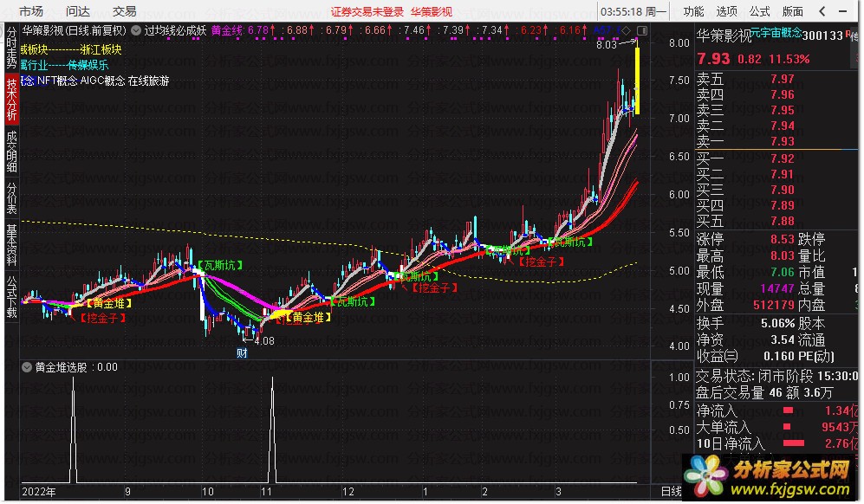The image size is (864, 504).
Task: Click green 瓦斯坑 label near October
Action: point(220,266)
